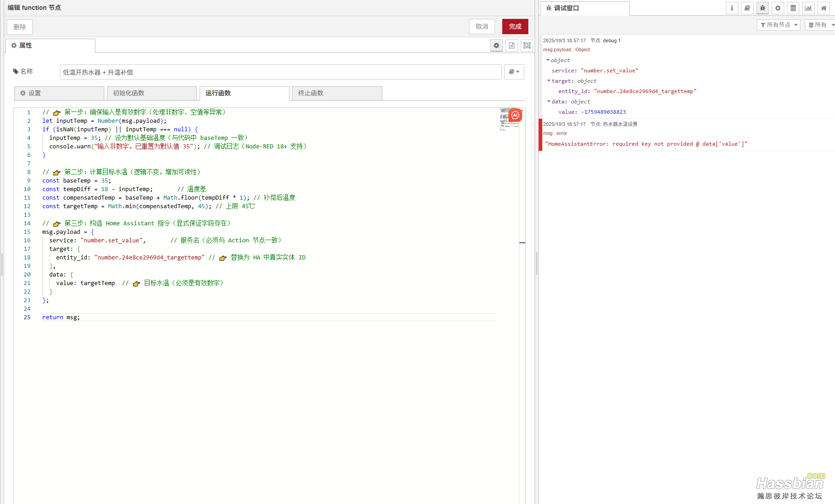Click the 取消 button
835x504 pixels.
[x=482, y=27]
